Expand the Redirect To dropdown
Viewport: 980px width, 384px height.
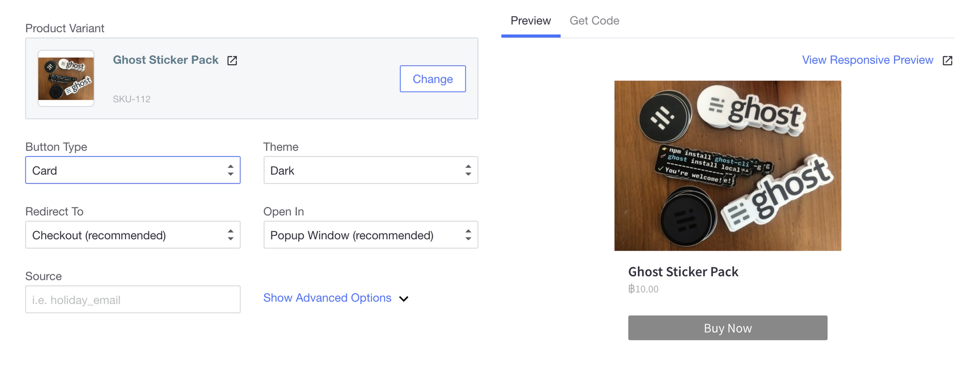point(133,235)
